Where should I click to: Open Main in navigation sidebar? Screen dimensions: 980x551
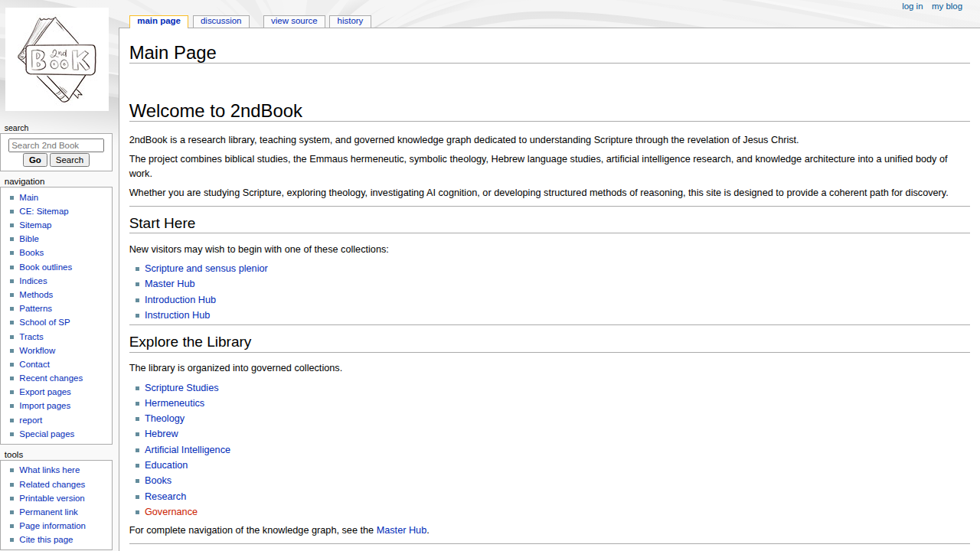pos(29,197)
